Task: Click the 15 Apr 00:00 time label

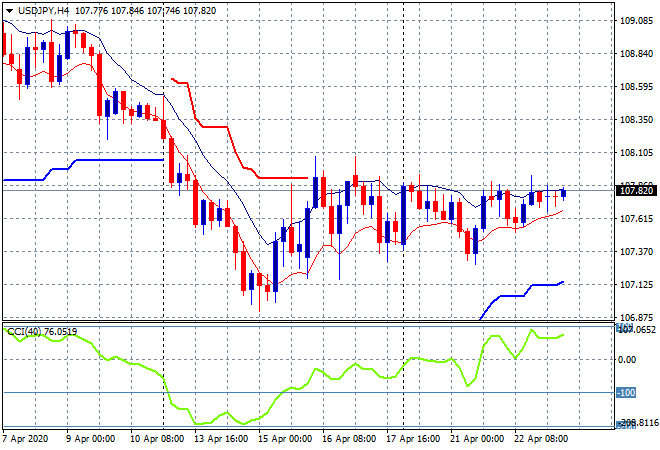Action: click(285, 439)
